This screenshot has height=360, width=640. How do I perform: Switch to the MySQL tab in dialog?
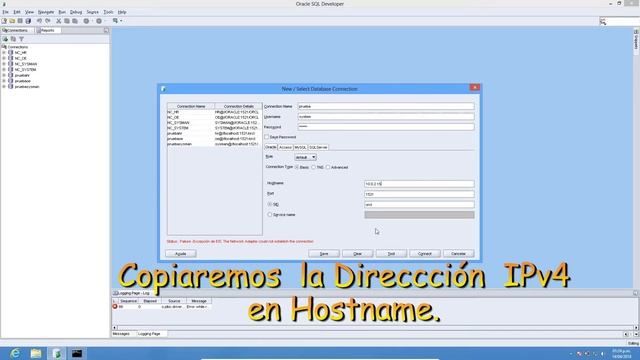(x=300, y=147)
